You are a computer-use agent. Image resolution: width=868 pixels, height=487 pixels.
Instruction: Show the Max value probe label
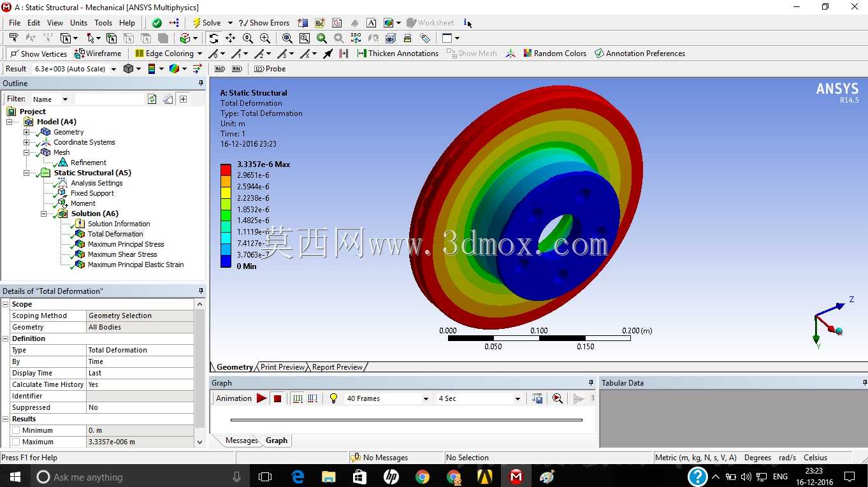click(220, 69)
